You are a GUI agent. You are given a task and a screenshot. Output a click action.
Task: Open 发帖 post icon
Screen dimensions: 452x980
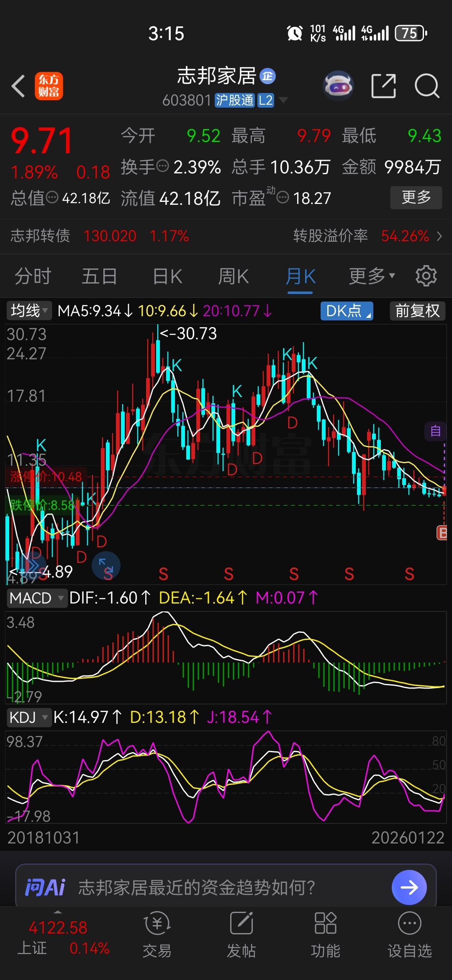coord(241,936)
